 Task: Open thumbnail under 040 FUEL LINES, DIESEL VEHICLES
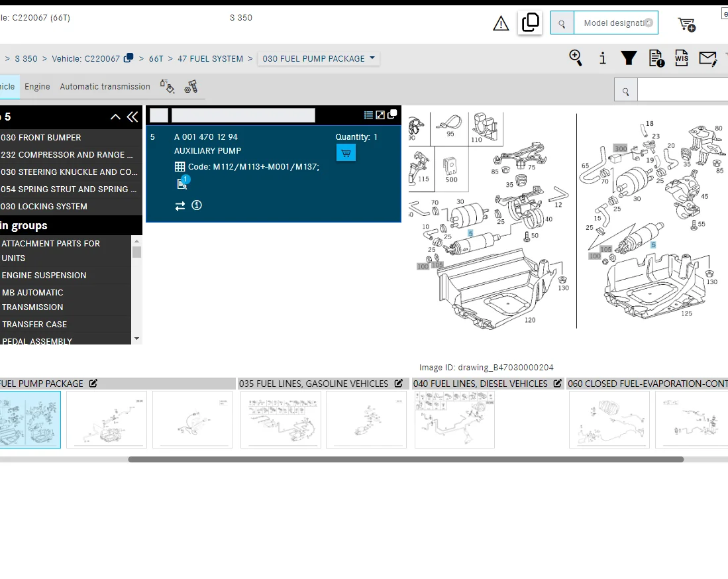[454, 420]
